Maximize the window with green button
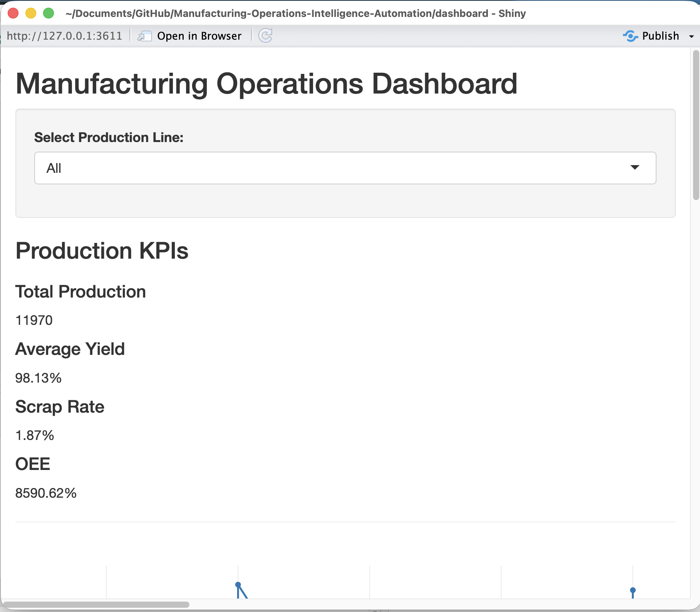Screen dimensions: 700x612 tap(49, 13)
